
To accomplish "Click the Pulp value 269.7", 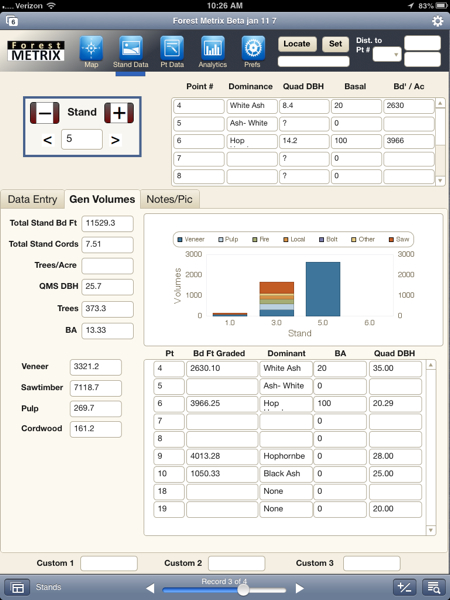I will click(x=96, y=409).
